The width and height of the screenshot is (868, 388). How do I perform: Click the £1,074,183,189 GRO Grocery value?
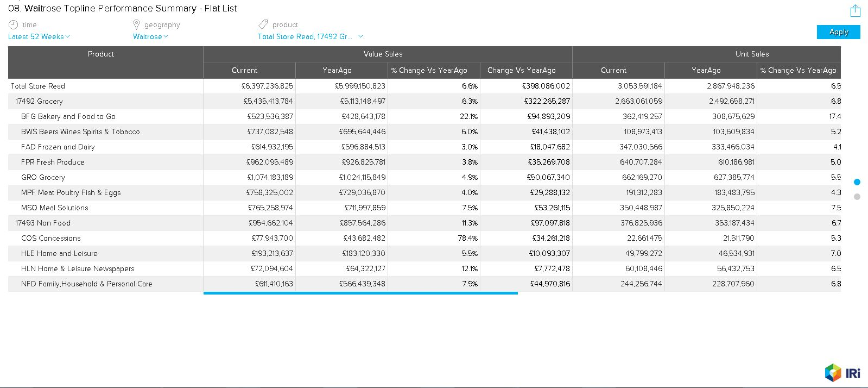click(249, 177)
